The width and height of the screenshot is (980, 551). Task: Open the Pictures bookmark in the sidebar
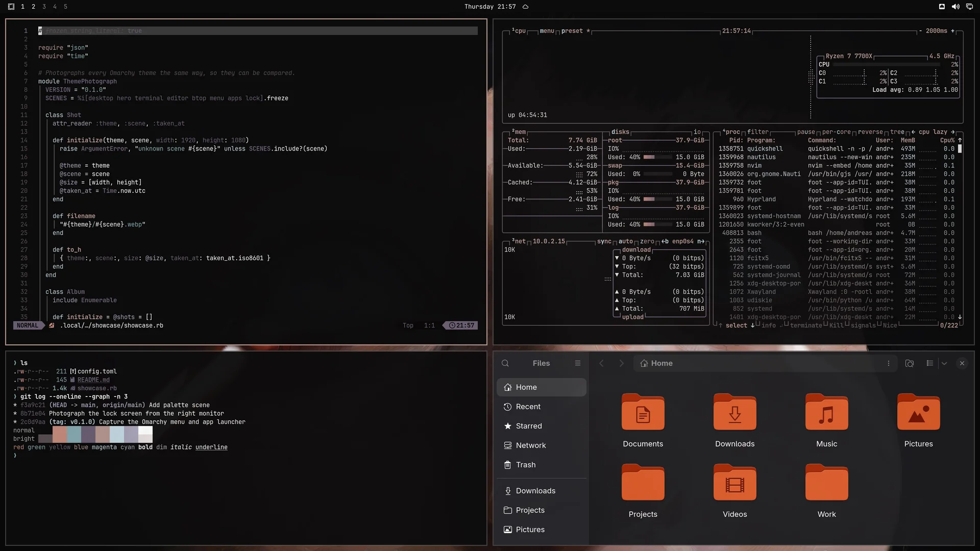542,530
